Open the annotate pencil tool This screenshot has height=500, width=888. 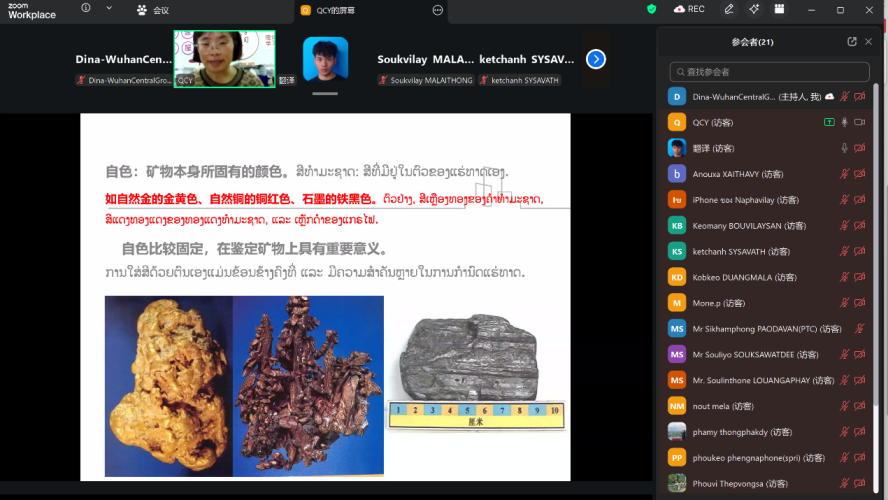pyautogui.click(x=729, y=9)
